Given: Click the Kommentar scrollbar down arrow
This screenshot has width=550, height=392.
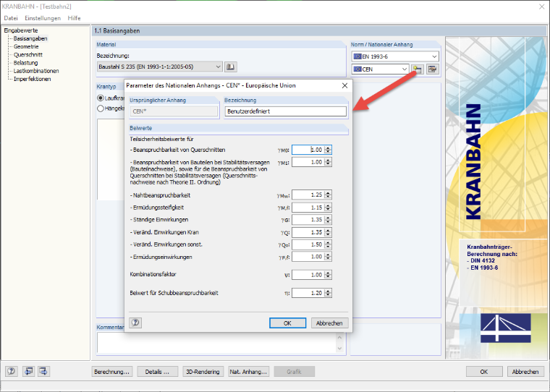Looking at the screenshot, I should coord(339,349).
